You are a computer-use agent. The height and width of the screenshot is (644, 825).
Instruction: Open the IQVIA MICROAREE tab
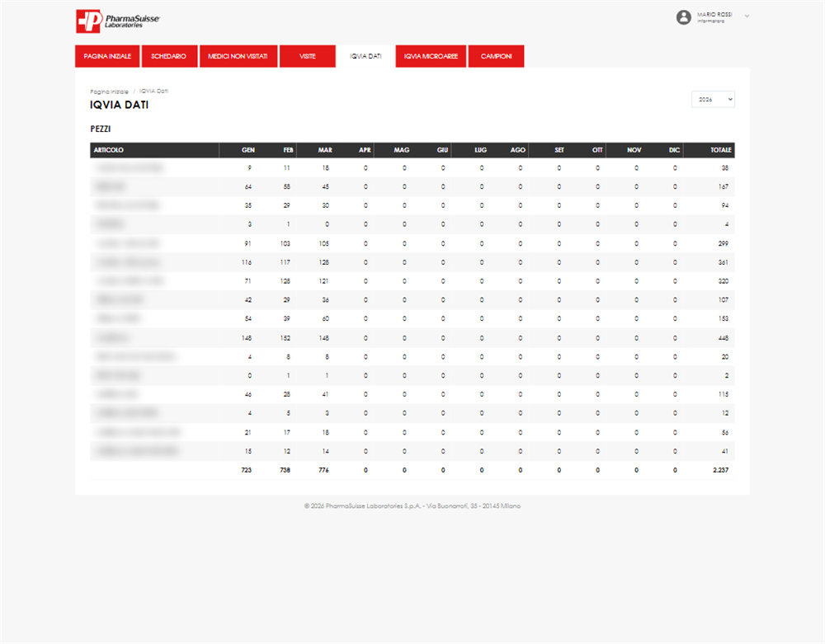pyautogui.click(x=431, y=56)
